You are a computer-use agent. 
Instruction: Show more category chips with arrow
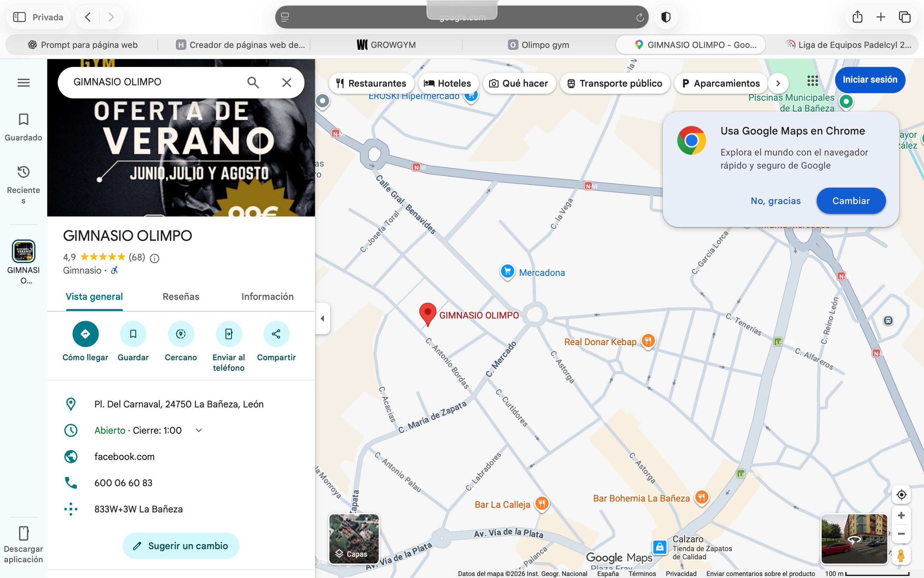point(778,83)
